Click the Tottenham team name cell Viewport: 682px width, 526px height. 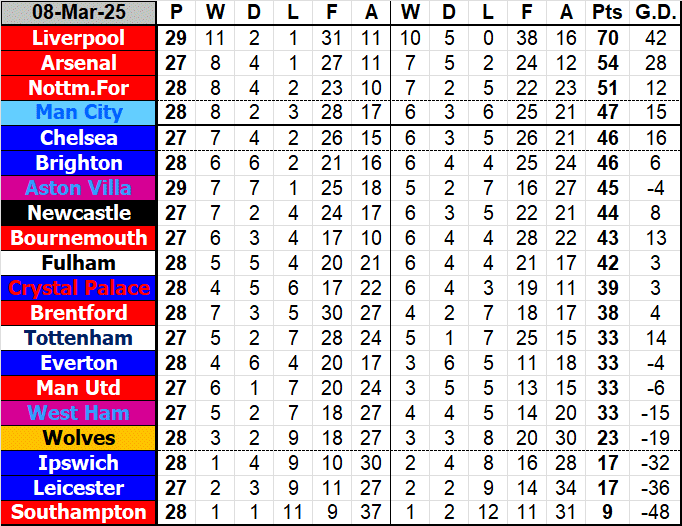pos(79,338)
